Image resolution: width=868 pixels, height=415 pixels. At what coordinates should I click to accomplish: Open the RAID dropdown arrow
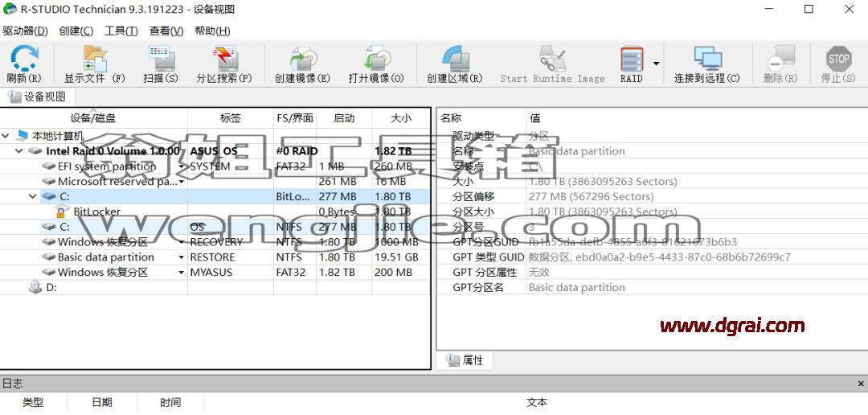[x=656, y=64]
